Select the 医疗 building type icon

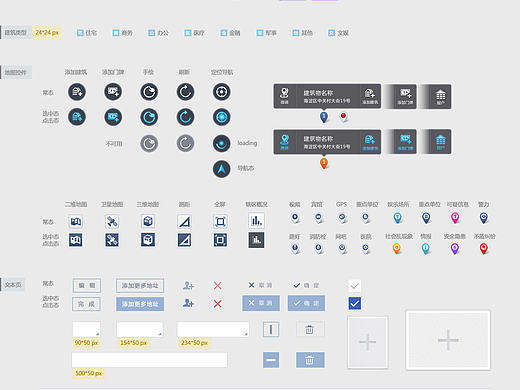coord(188,33)
